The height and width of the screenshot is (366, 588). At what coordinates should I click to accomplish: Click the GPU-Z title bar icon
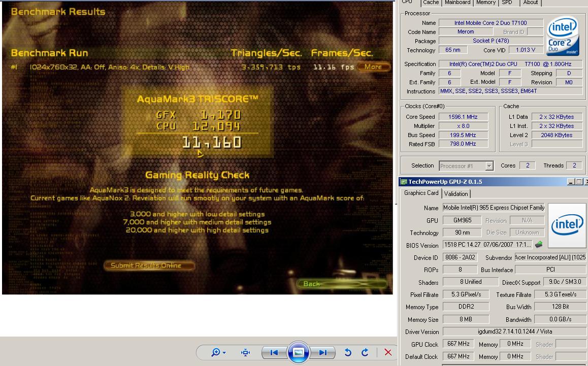[x=404, y=182]
